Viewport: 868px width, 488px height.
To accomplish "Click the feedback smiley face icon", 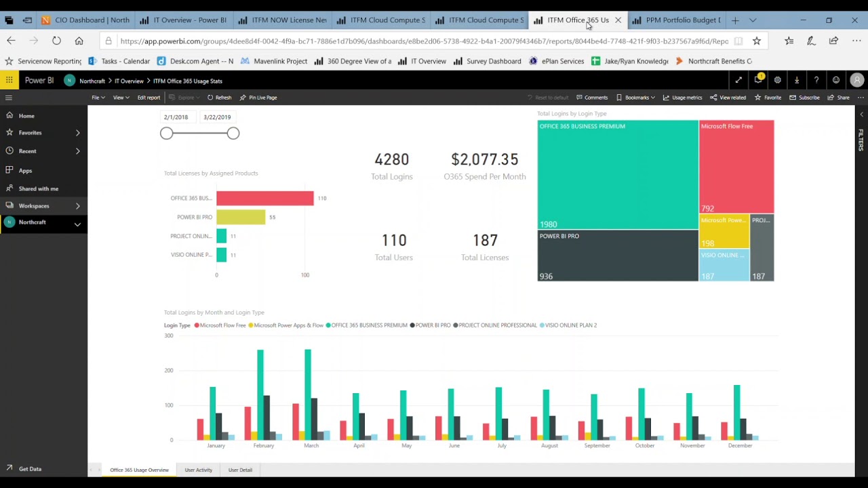I will 836,80.
